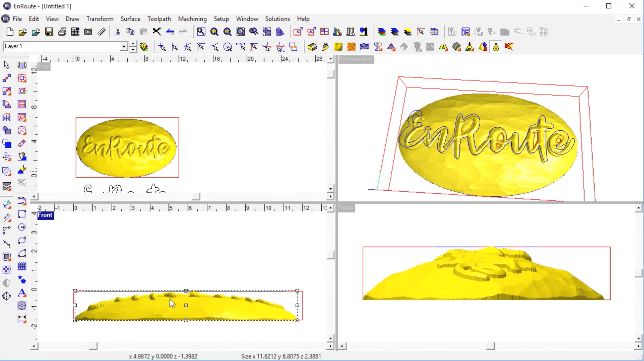Click the Perspective viewport label
The width and height of the screenshot is (644, 361).
tap(355, 59)
